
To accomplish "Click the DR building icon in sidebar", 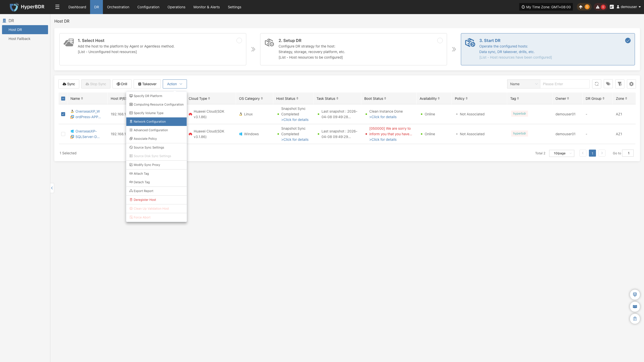I will click(x=4, y=21).
